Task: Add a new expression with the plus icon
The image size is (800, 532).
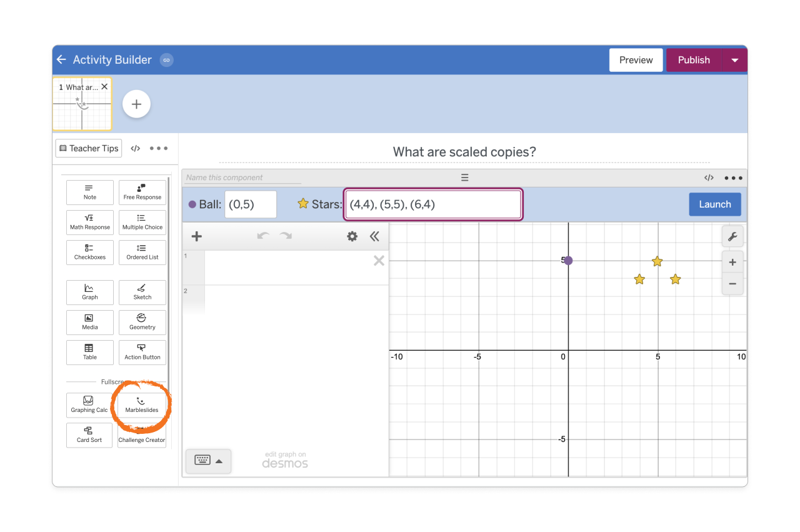Action: [196, 236]
